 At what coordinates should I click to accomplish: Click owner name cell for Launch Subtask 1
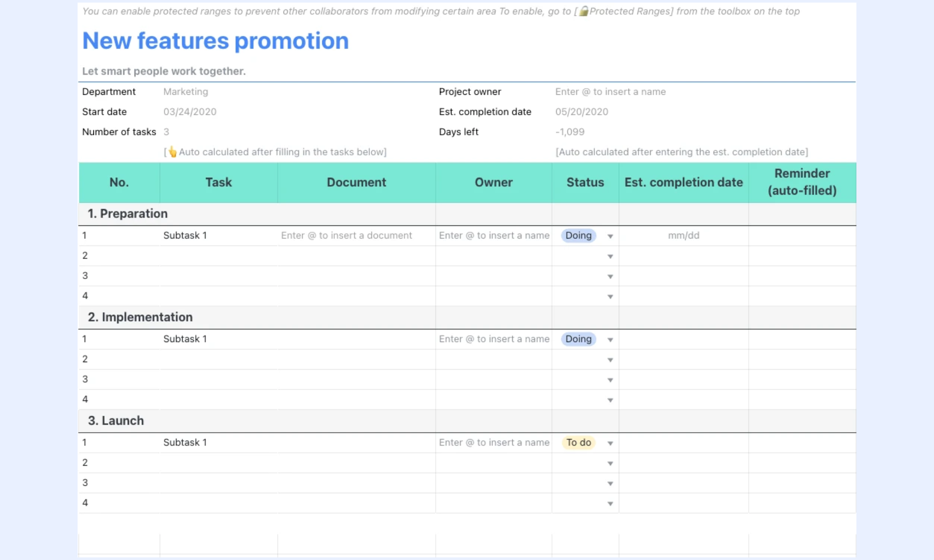tap(494, 442)
